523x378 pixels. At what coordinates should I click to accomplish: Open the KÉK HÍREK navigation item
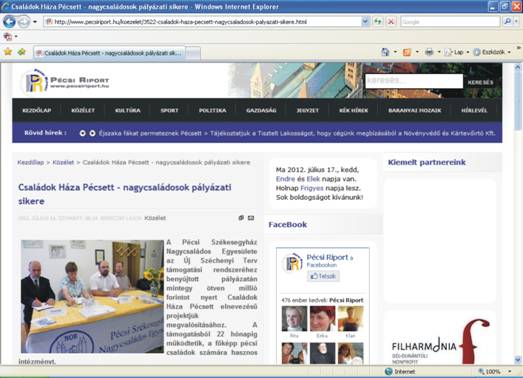pos(354,110)
